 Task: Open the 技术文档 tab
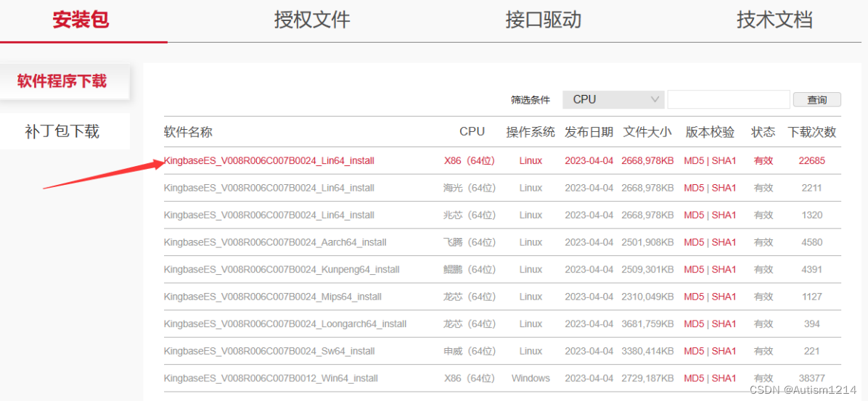(x=774, y=20)
